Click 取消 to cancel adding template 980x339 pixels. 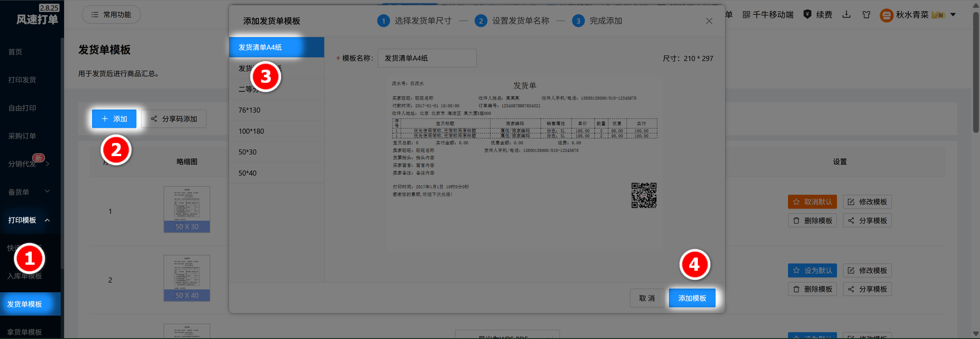tap(647, 298)
